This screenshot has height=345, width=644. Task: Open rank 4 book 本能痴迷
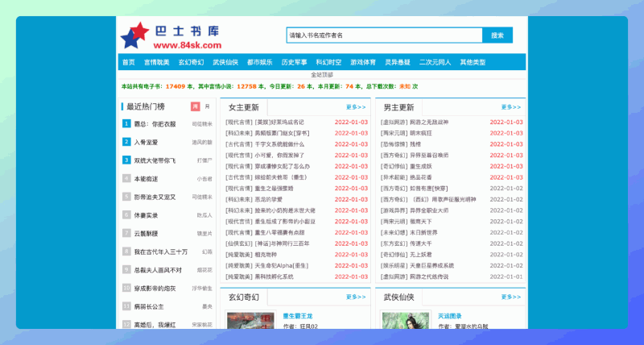pyautogui.click(x=146, y=179)
